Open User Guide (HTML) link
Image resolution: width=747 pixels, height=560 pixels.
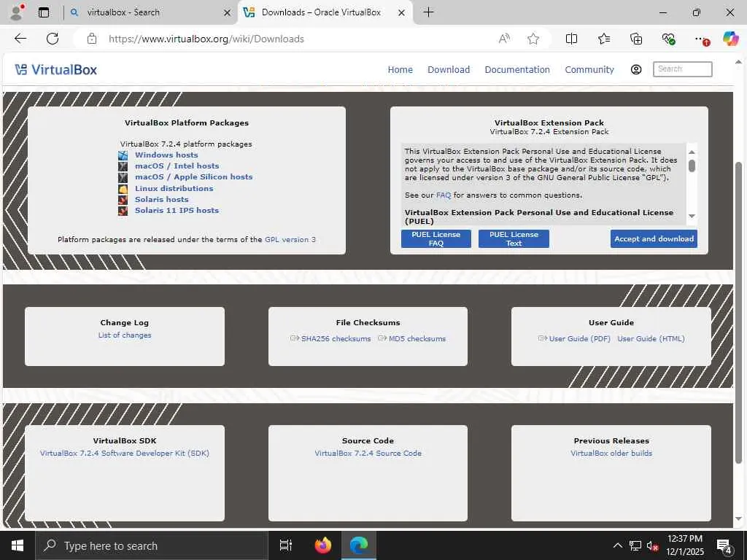click(651, 338)
